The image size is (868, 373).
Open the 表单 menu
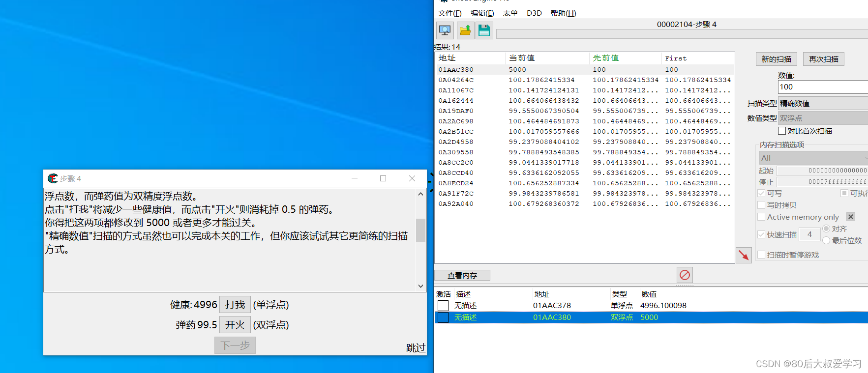click(510, 13)
